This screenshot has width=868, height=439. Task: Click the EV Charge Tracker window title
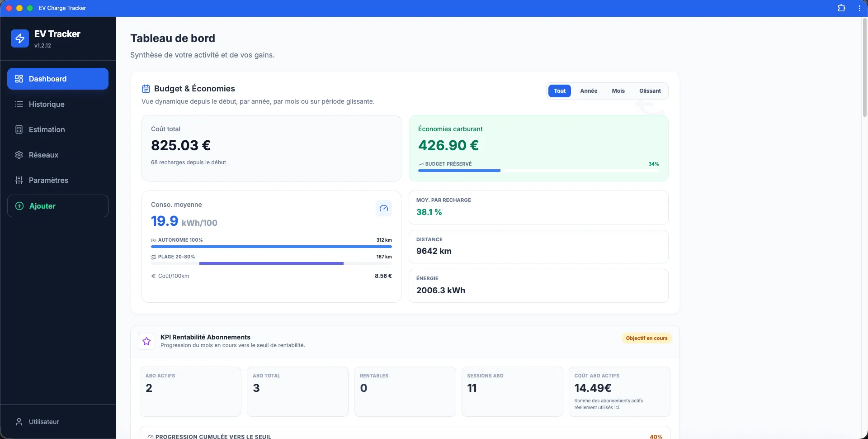62,8
